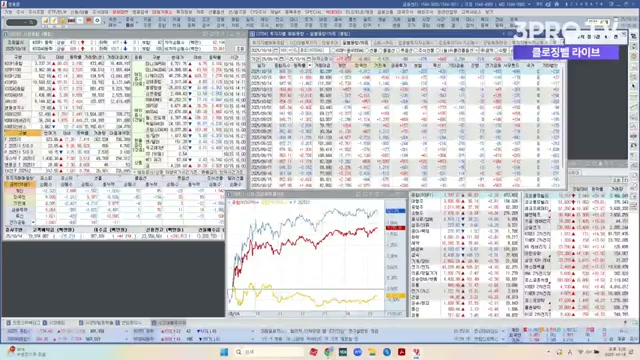Switch to the 투자자별매매종합 tab
Image resolution: width=640 pixels, height=360 pixels.
[268, 42]
